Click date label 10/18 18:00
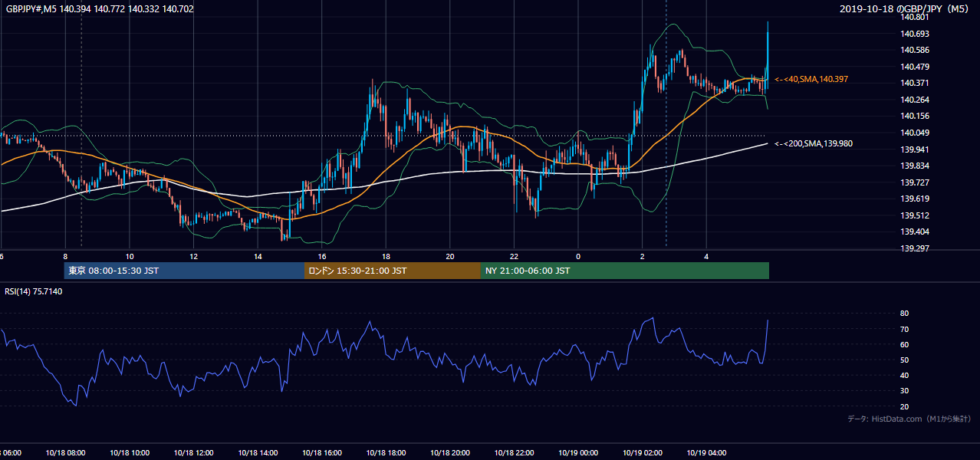980x460 pixels. pos(386,453)
